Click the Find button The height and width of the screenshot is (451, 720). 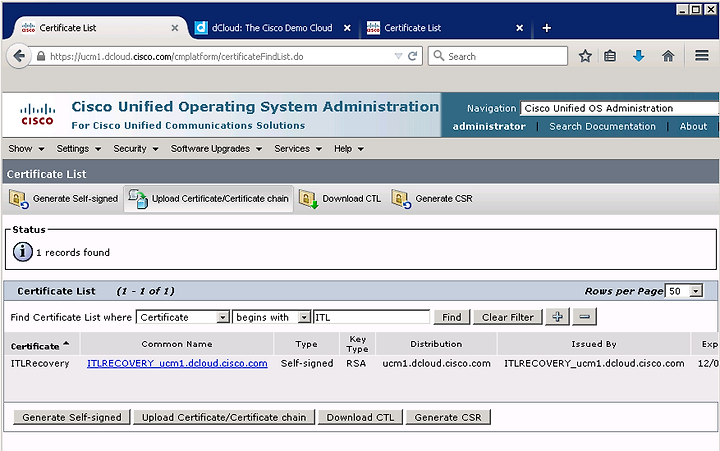pos(451,317)
